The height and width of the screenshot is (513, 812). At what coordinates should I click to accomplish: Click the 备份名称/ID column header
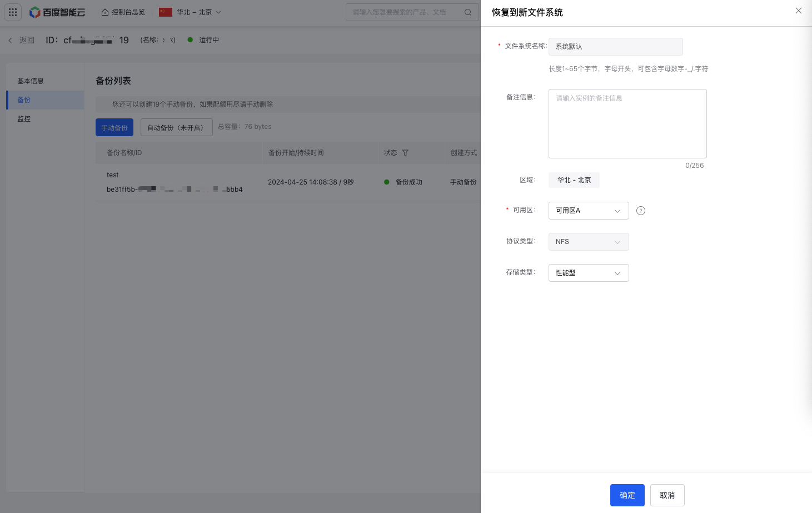click(x=124, y=153)
